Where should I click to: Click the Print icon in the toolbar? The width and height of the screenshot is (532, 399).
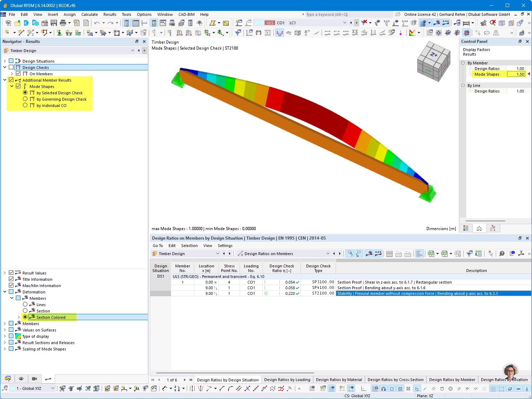tap(63, 23)
